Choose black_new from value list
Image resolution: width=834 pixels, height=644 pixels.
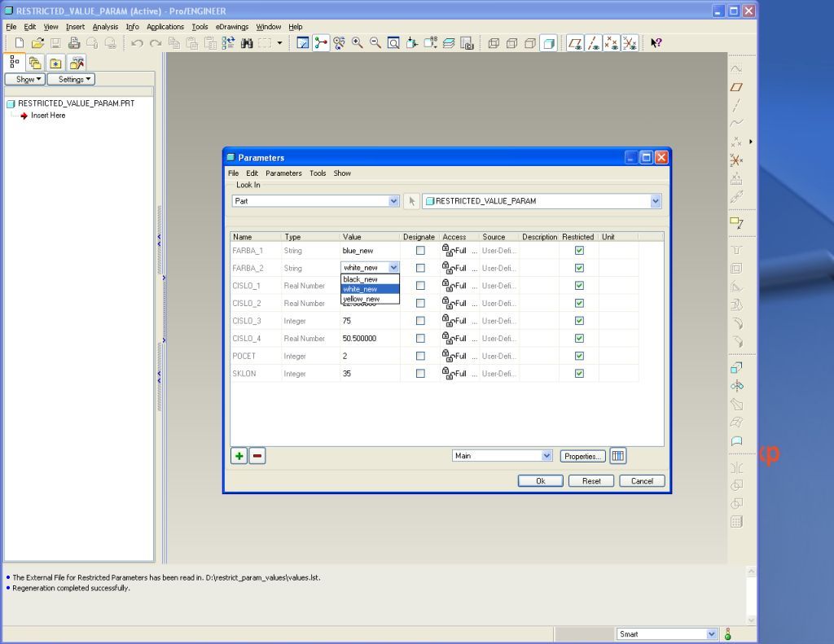tap(370, 279)
